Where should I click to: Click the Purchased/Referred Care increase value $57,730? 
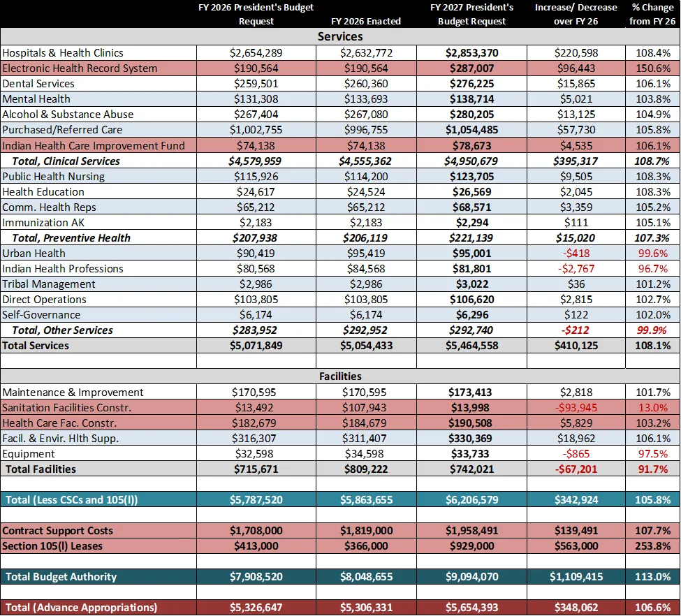(x=576, y=130)
